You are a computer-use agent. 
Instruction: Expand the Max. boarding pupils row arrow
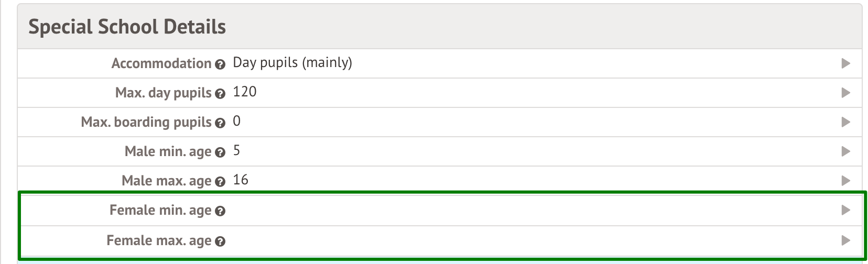coord(845,122)
